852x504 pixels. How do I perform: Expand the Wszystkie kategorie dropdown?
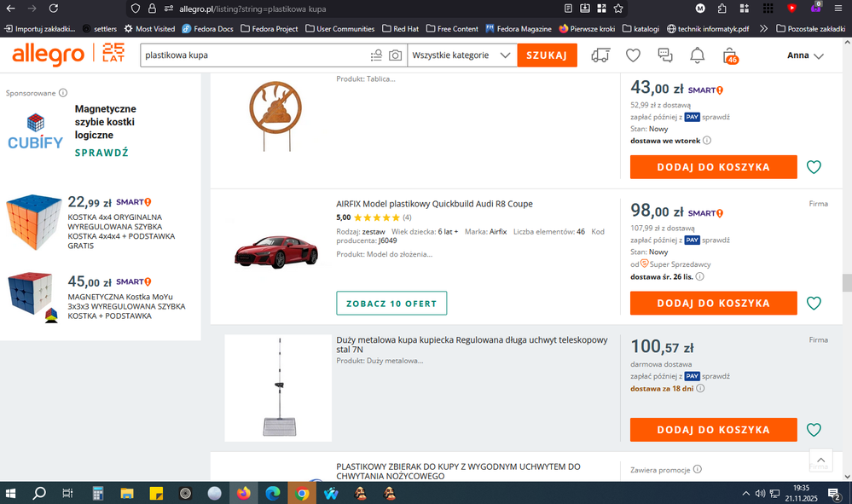click(x=461, y=55)
